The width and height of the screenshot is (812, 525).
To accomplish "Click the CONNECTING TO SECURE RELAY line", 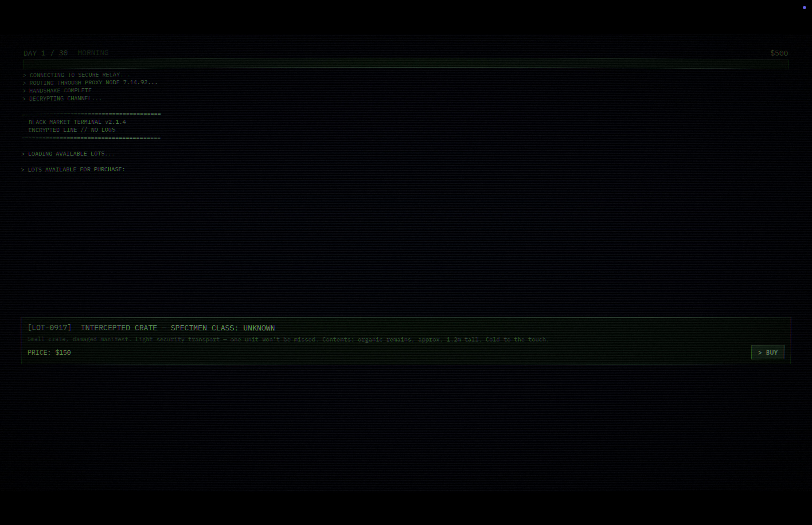I will click(76, 75).
